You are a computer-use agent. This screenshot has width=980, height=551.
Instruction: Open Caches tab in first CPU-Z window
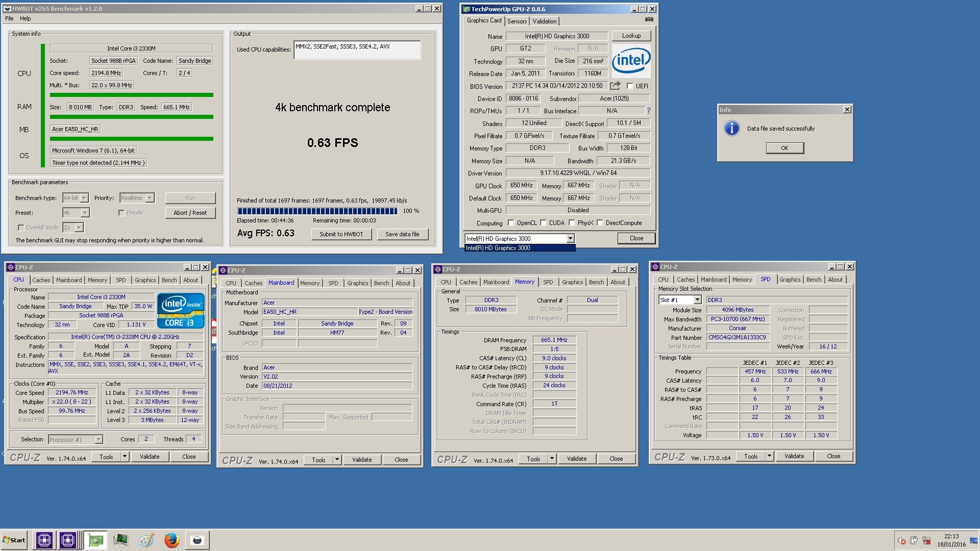click(41, 280)
